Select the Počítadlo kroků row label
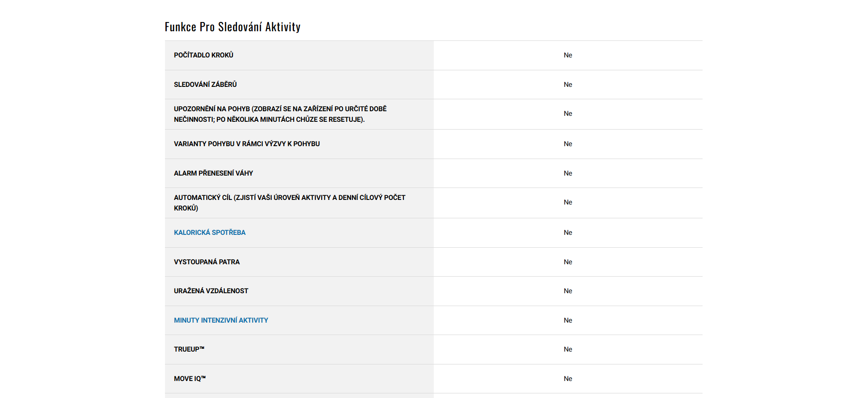 click(204, 55)
